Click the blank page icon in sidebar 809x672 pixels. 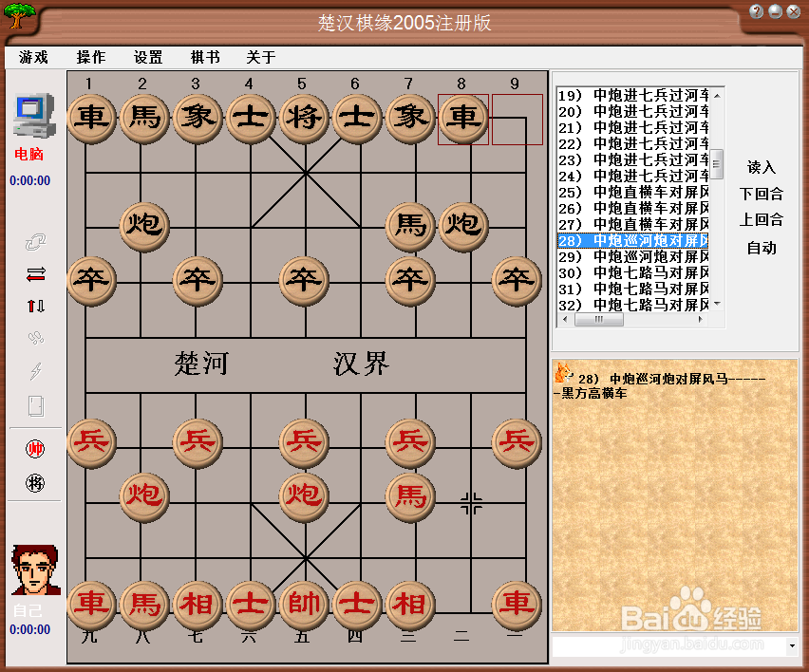[35, 406]
